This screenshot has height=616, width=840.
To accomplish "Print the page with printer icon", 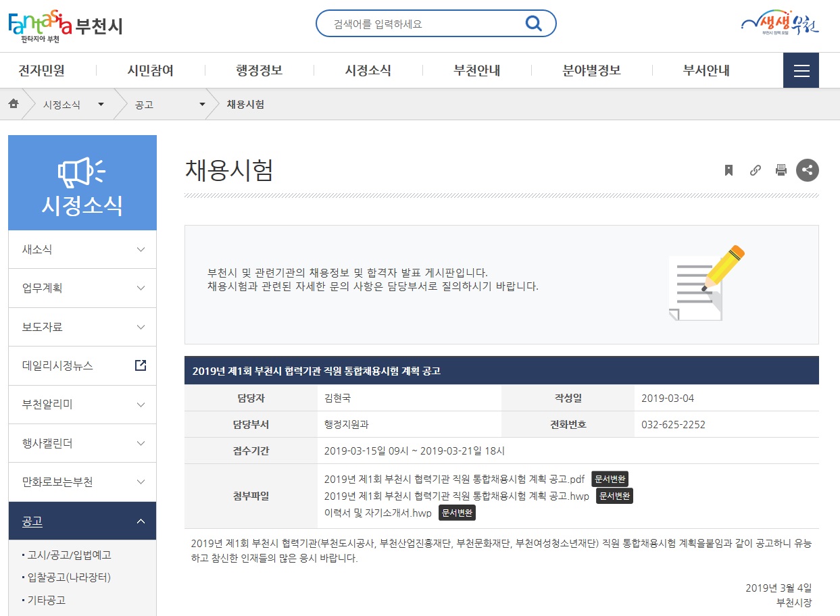I will pos(781,170).
